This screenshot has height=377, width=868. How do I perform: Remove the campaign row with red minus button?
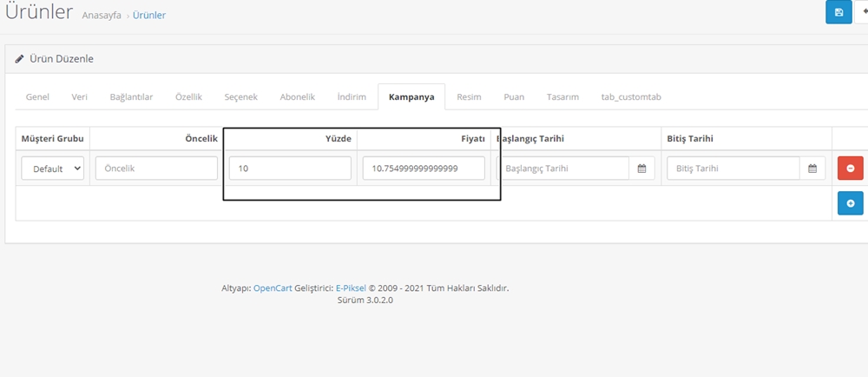851,169
